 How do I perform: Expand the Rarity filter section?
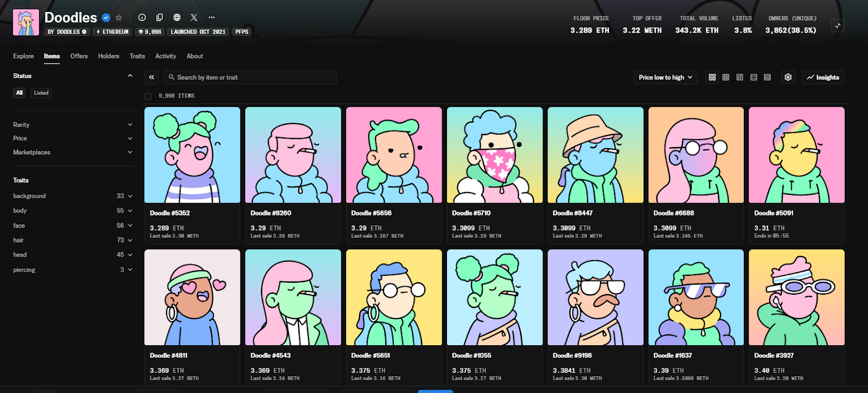pos(73,125)
